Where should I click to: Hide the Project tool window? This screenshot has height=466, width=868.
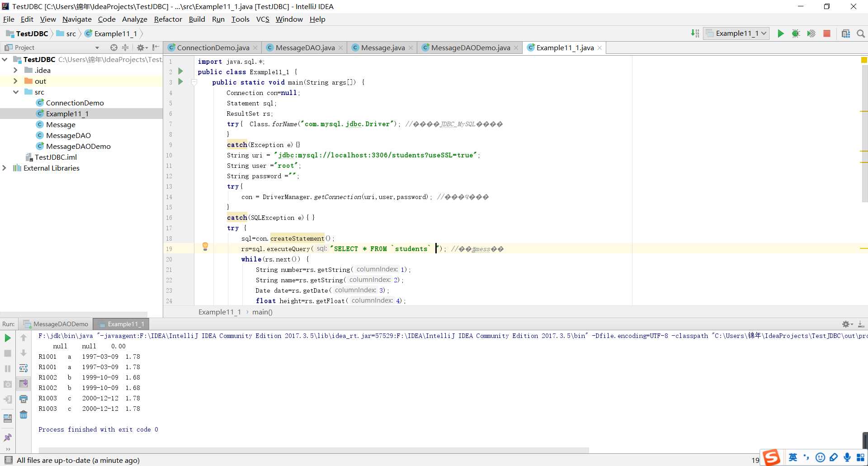[156, 48]
